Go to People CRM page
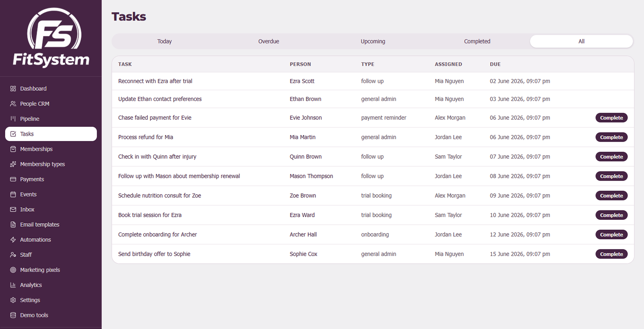 (51, 104)
